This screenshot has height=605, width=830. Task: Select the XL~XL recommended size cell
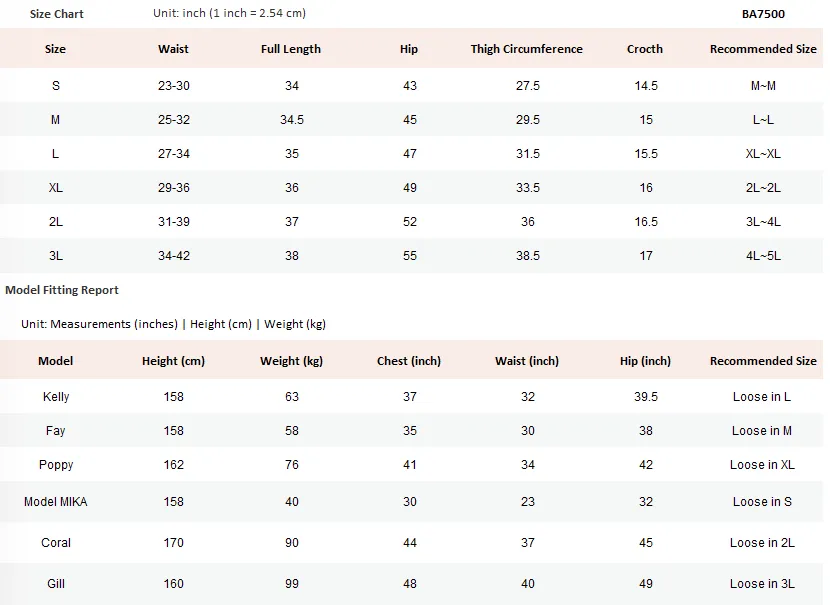pyautogui.click(x=763, y=153)
